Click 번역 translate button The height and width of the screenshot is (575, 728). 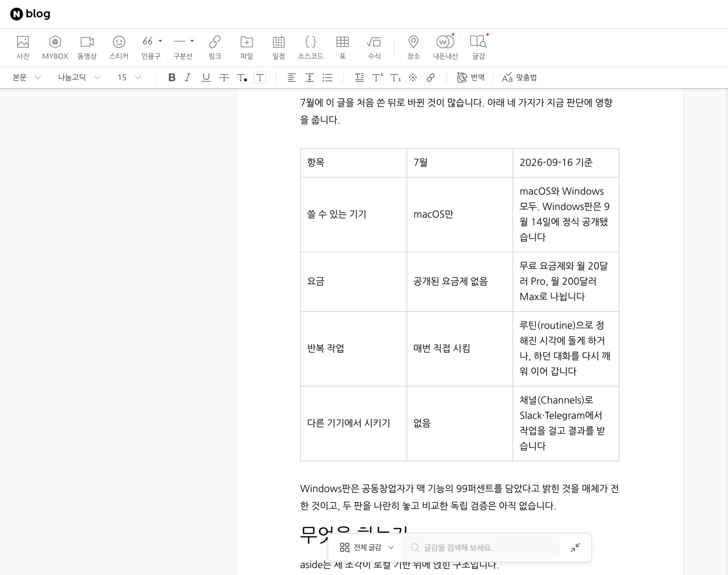[x=470, y=78]
